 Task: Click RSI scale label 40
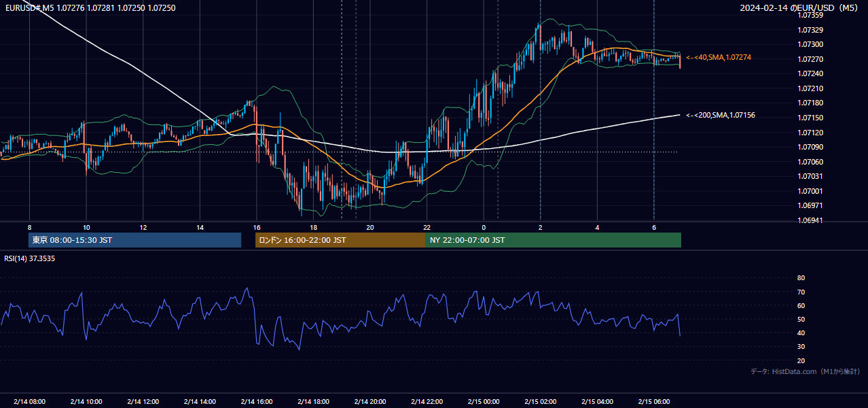click(801, 333)
